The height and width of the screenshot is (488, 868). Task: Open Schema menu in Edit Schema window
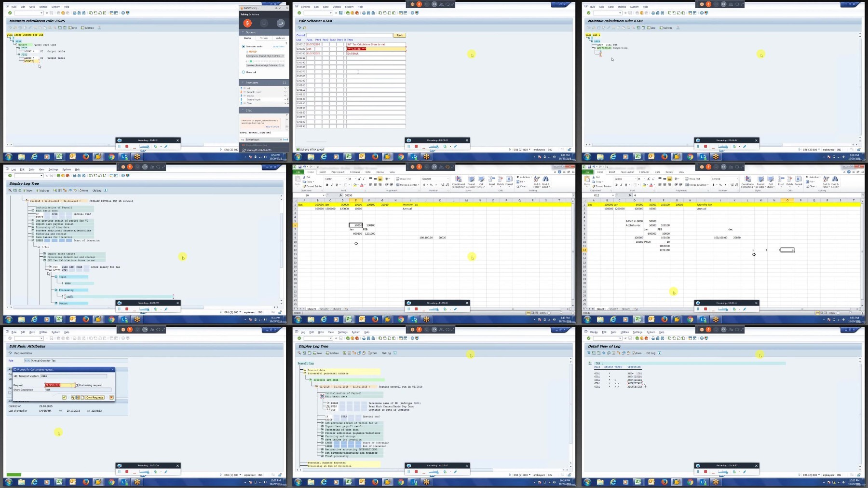305,7
